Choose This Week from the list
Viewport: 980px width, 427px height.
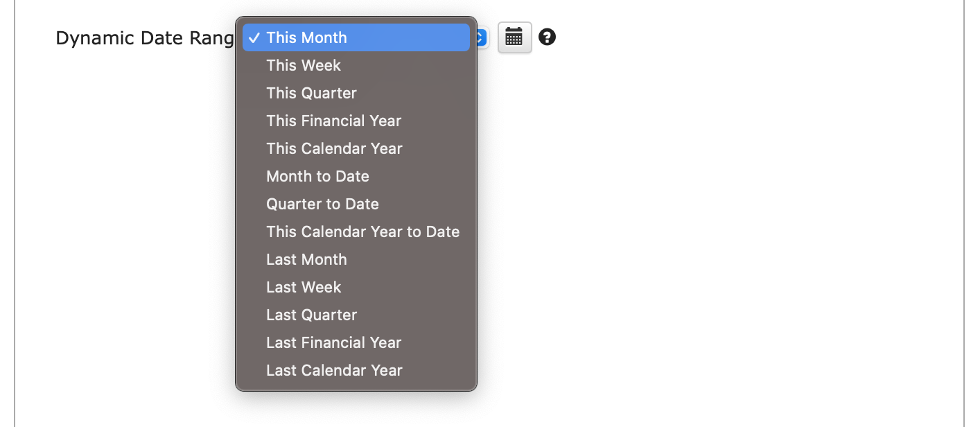tap(356, 65)
